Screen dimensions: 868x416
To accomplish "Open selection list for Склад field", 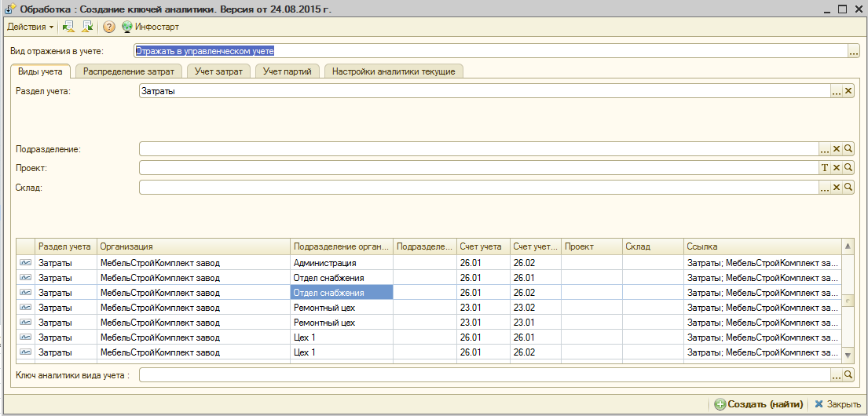I will pyautogui.click(x=825, y=188).
